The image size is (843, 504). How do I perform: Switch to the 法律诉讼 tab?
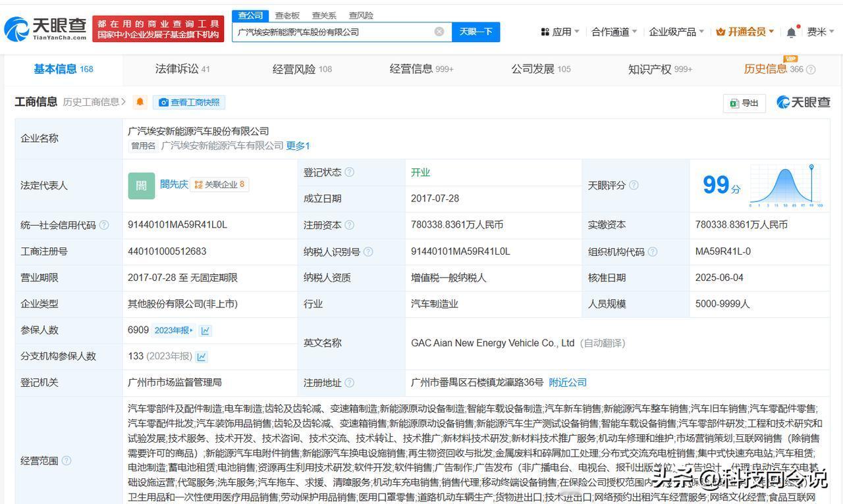(x=182, y=69)
